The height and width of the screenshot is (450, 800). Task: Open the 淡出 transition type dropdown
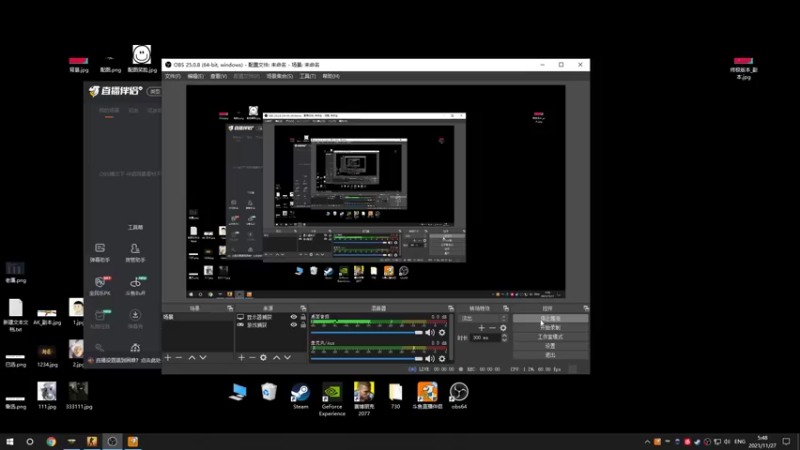(x=483, y=318)
